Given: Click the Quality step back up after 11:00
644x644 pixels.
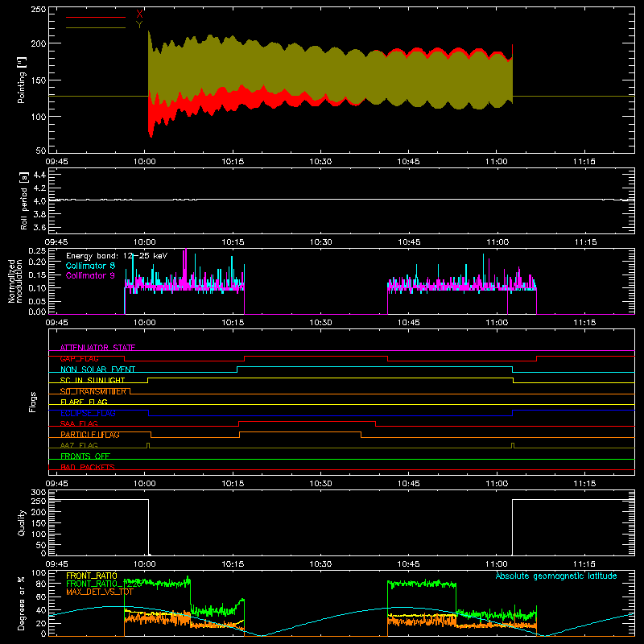Looking at the screenshot, I should pos(513,526).
